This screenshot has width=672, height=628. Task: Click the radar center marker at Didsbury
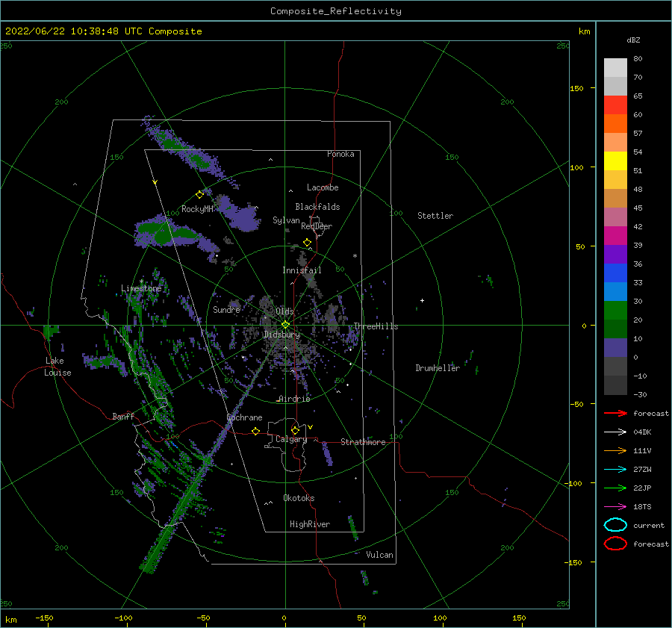pyautogui.click(x=285, y=325)
